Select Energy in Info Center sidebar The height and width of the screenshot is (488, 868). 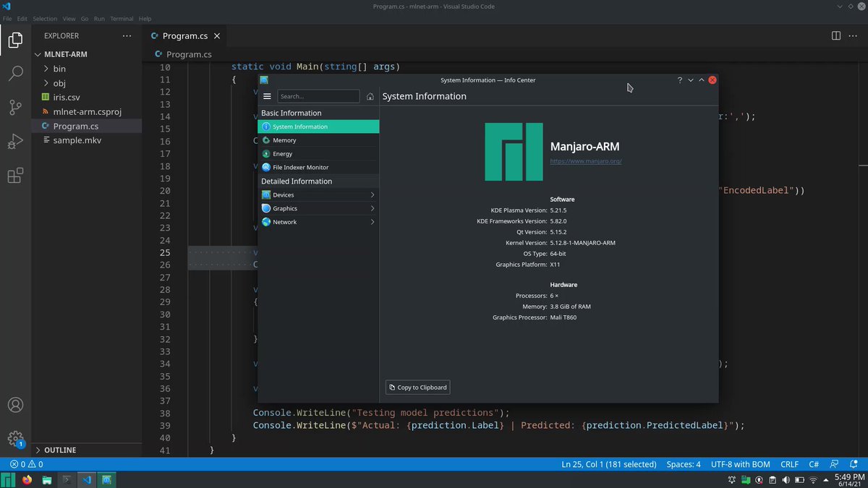(x=318, y=154)
